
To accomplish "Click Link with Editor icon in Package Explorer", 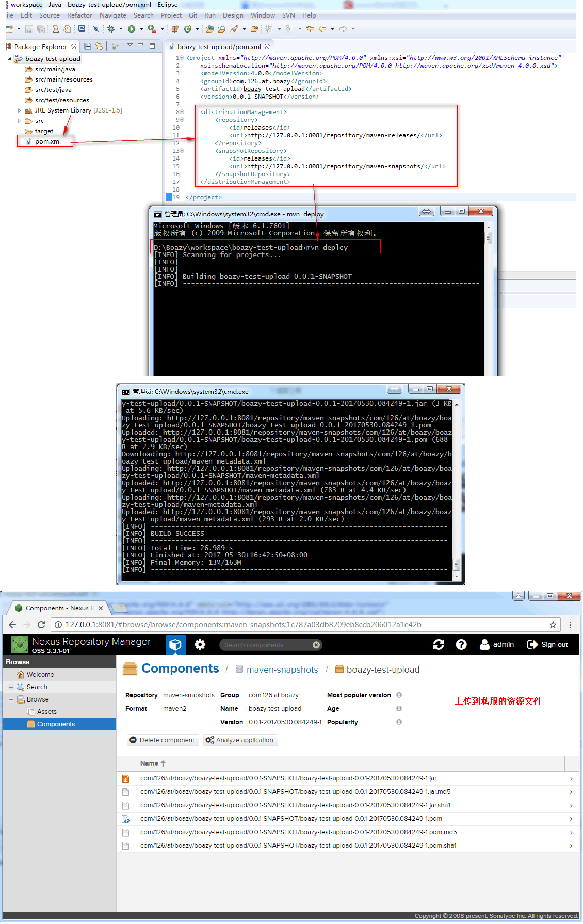I will point(99,46).
